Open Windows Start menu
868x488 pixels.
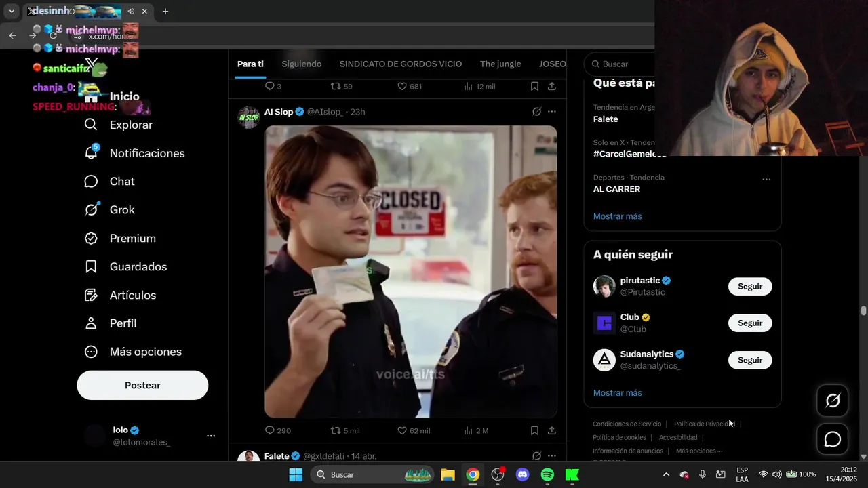pos(296,474)
